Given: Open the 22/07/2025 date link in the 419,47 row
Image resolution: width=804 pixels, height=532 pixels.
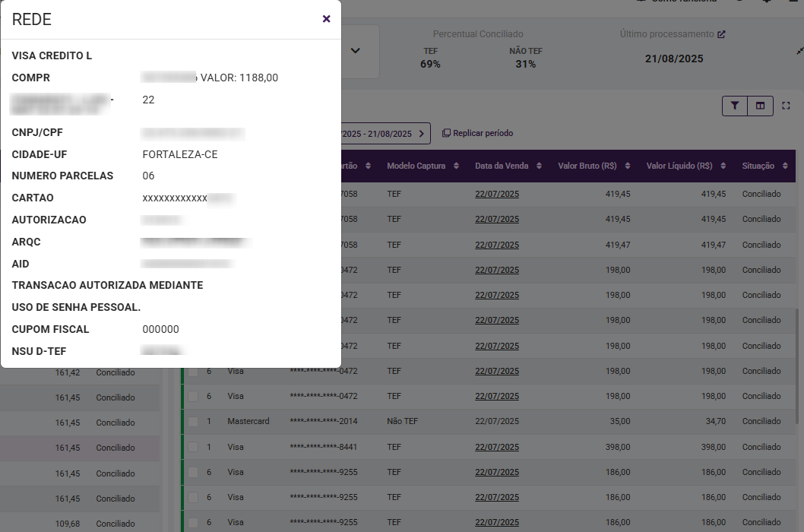Looking at the screenshot, I should click(x=497, y=245).
